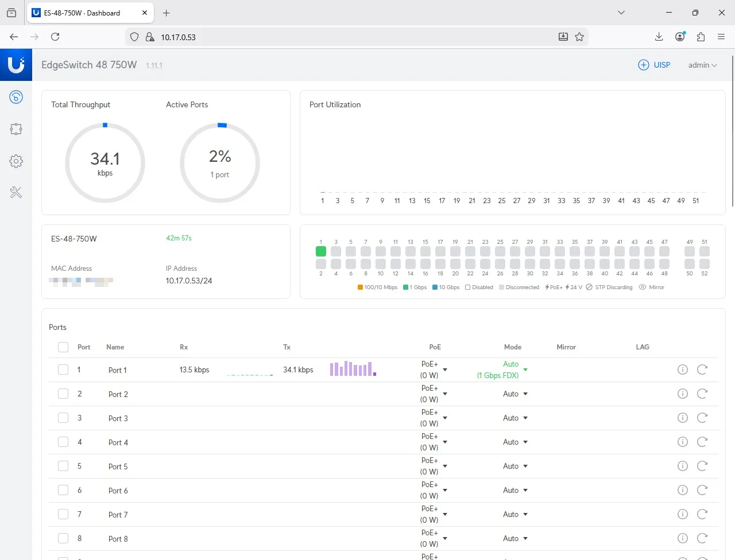Tick the checkbox for Port 2
The height and width of the screenshot is (560, 735).
63,394
